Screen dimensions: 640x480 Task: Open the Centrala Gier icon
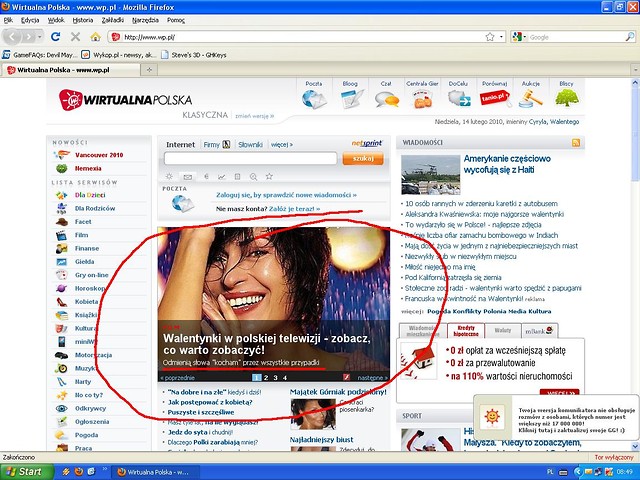click(x=422, y=99)
